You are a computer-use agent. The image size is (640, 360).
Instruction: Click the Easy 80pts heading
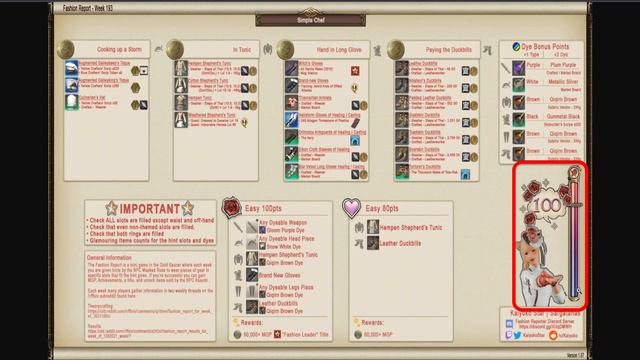pyautogui.click(x=382, y=209)
